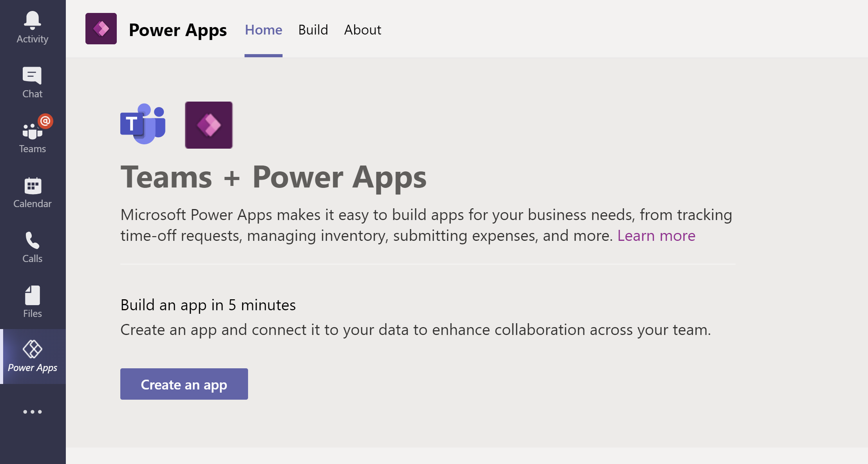Click the Home tab in Power Apps

[x=262, y=30]
